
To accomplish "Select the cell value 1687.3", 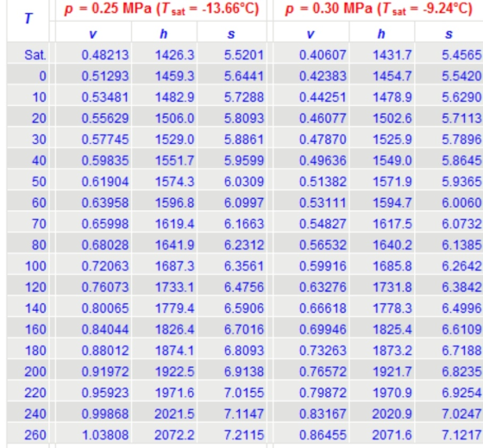I will (x=174, y=266).
